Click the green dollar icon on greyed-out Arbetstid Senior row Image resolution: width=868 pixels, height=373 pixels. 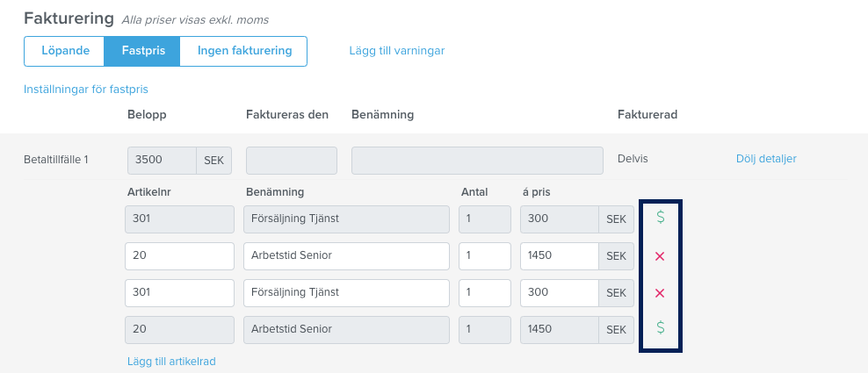[x=660, y=328]
